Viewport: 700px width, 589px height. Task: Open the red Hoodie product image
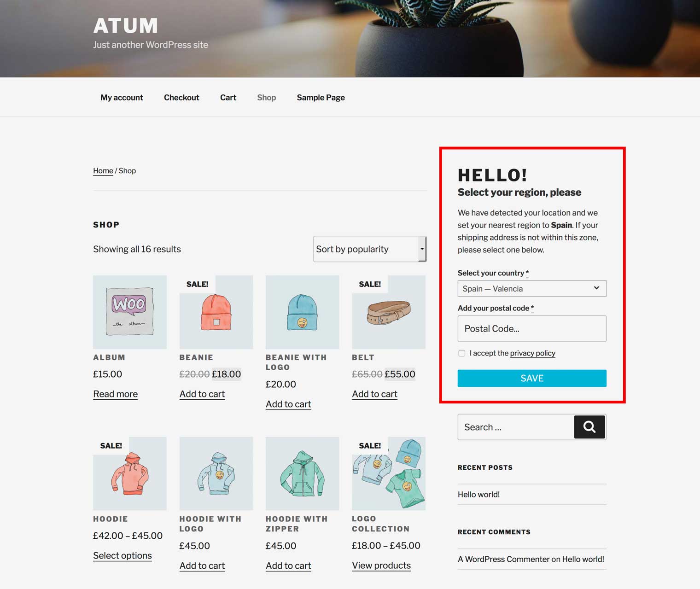130,473
